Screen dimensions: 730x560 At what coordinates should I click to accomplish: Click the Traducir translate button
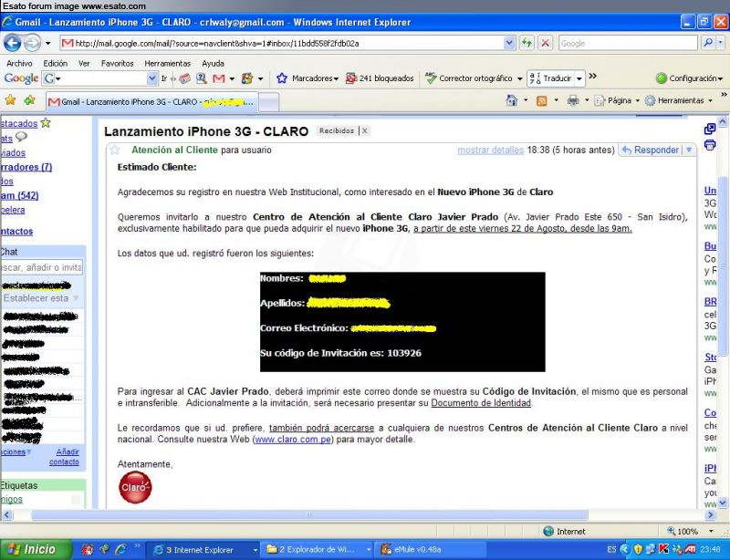pos(551,78)
